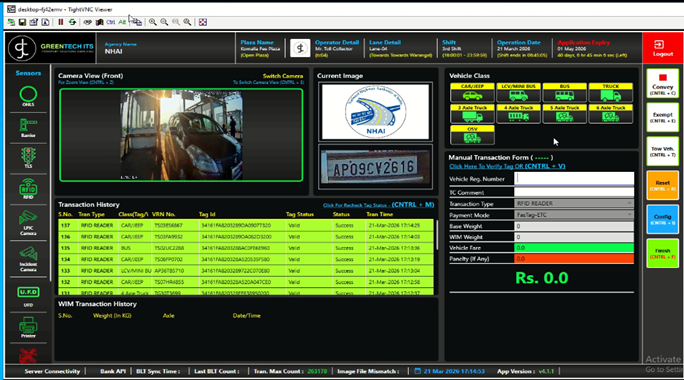Focus the TC Comment field
Image resolution: width=684 pixels, height=380 pixels.
(x=574, y=192)
